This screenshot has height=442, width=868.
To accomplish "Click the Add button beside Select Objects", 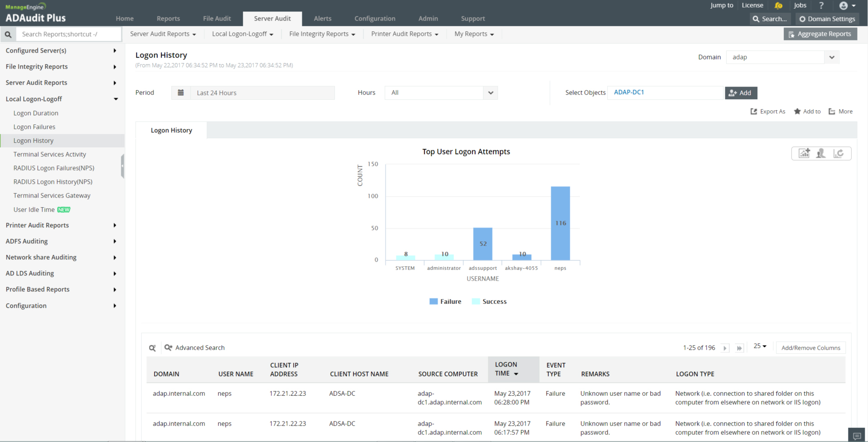I will [740, 93].
